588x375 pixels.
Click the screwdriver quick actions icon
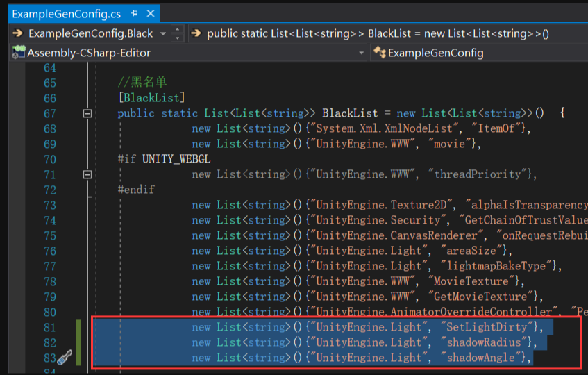tap(65, 358)
